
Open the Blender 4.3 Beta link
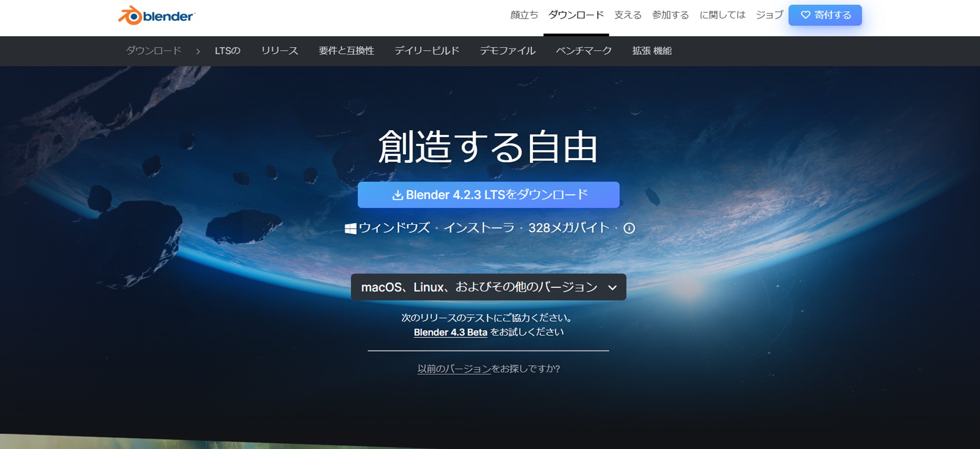[x=450, y=332]
